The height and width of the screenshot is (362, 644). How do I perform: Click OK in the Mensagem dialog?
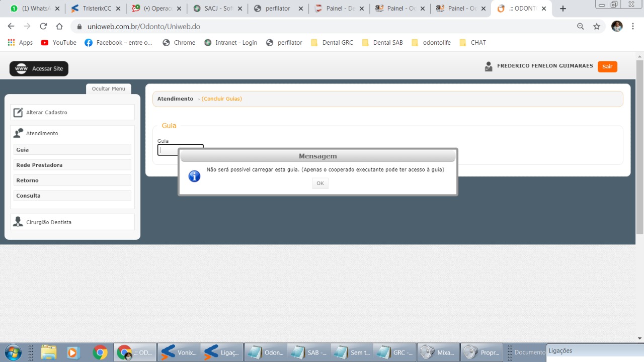[x=320, y=184]
